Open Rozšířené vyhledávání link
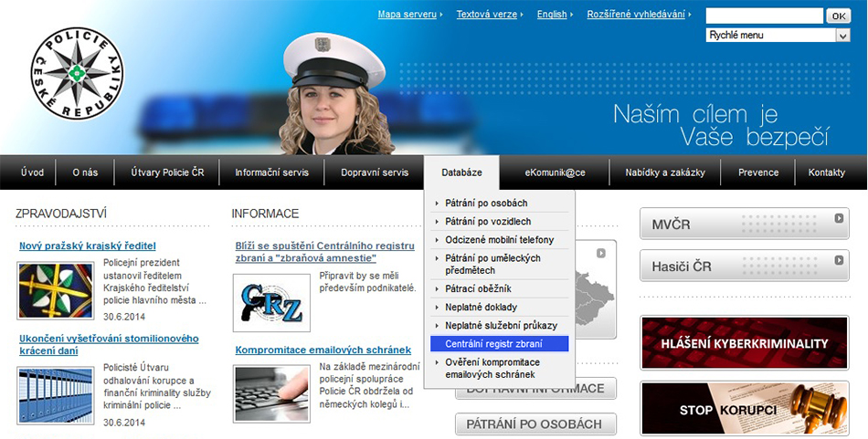Screen dimensions: 868x439 click(x=636, y=15)
